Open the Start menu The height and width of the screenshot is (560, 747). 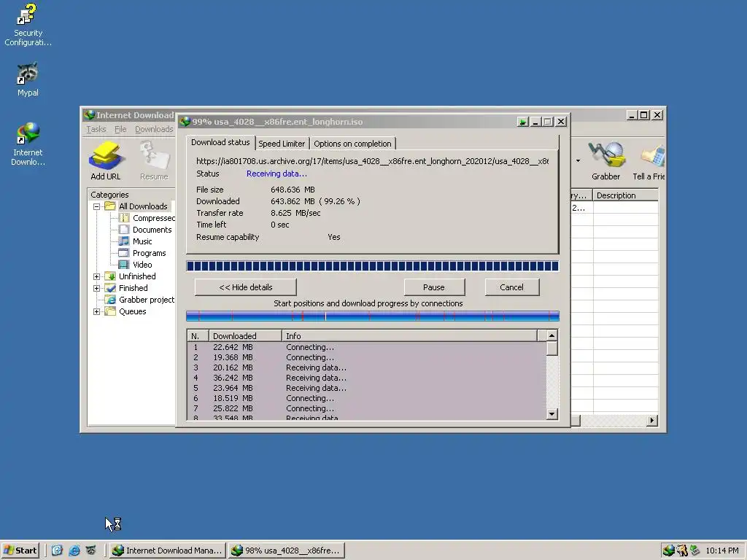(x=20, y=551)
